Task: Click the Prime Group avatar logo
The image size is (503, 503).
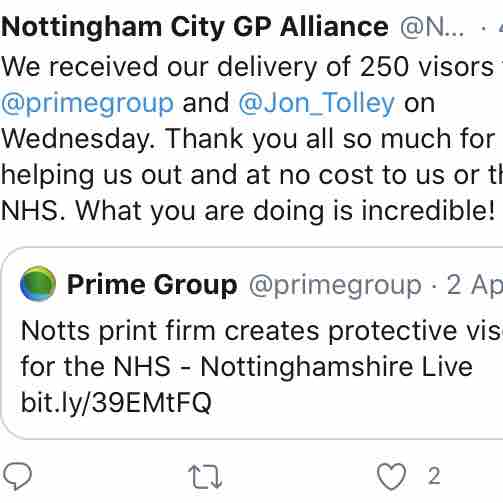Action: 38,284
